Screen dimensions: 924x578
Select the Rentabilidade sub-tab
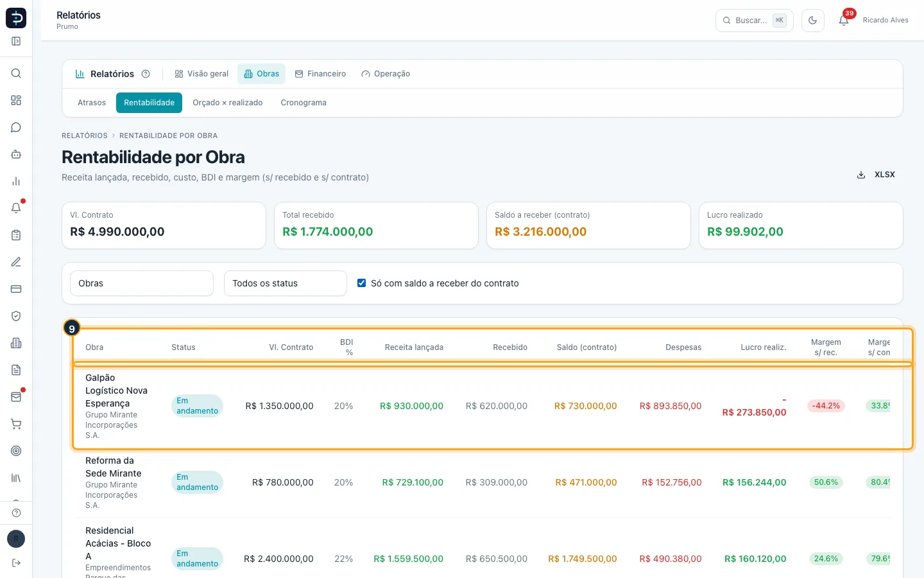click(x=150, y=103)
